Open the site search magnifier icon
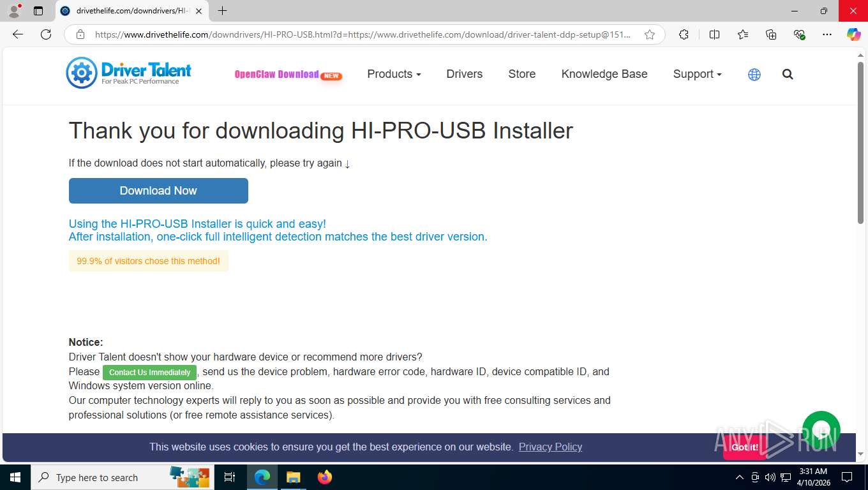Viewport: 868px width, 490px height. 788,75
